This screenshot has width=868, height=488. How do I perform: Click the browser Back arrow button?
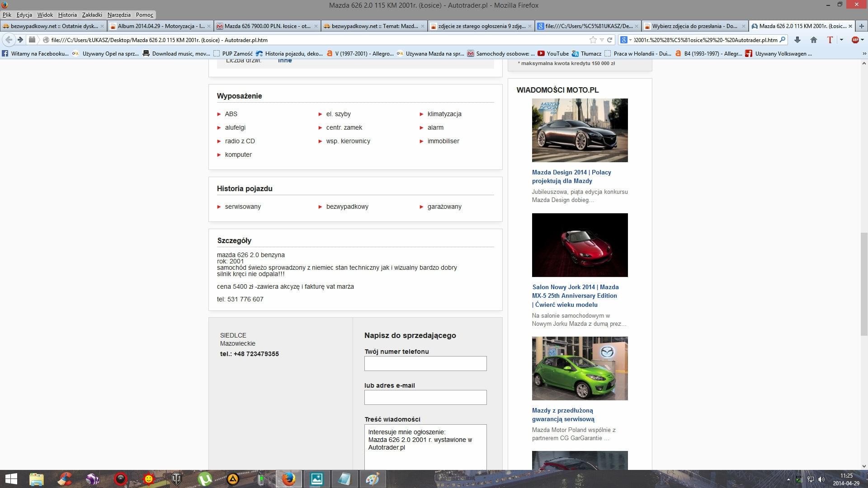pos(9,40)
